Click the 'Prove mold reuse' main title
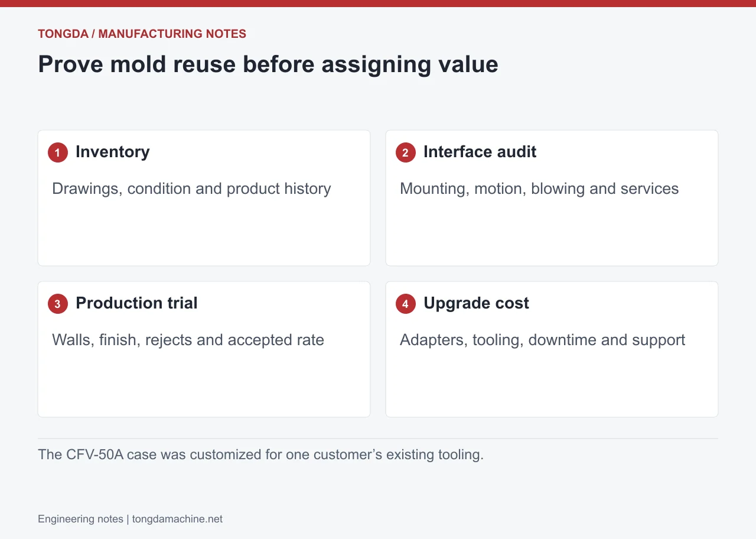Image resolution: width=756 pixels, height=539 pixels. tap(268, 64)
